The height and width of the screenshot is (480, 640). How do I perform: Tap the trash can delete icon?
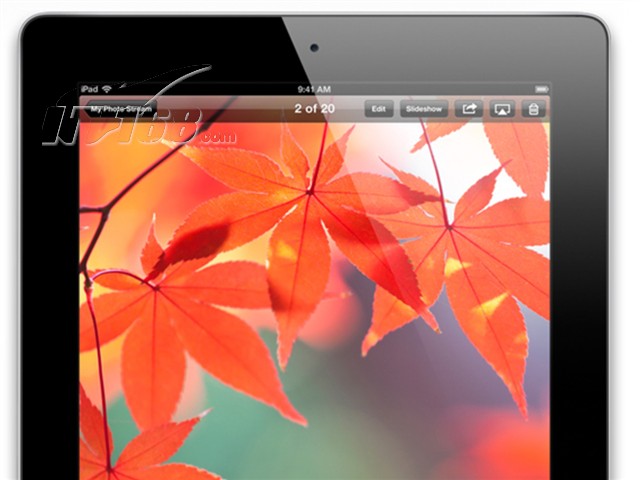534,109
